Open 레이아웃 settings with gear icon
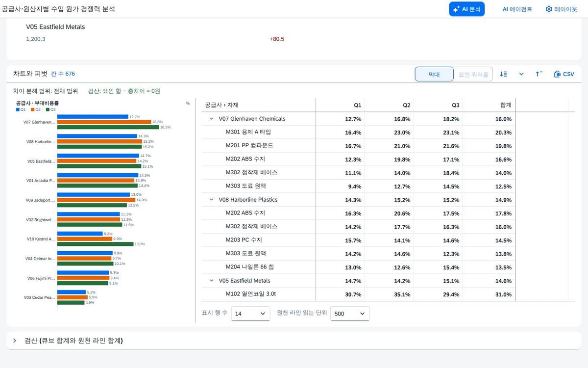Image resolution: width=588 pixels, height=368 pixels. click(562, 9)
